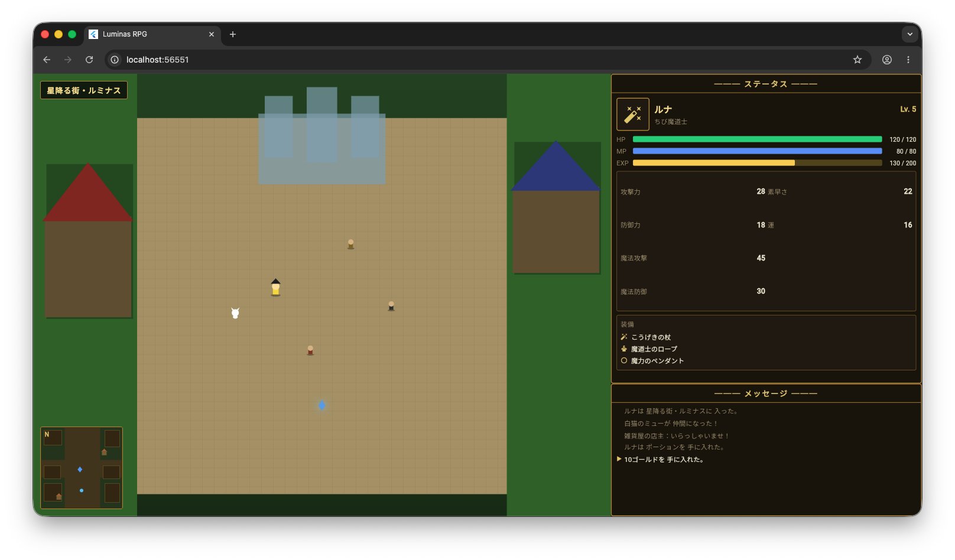955x560 pixels.
Task: Click the translucent blue castle
Action: (x=322, y=136)
